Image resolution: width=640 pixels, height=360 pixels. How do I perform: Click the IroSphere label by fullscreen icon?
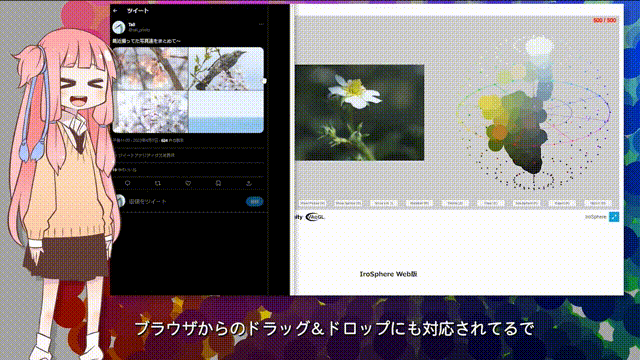[x=596, y=217]
